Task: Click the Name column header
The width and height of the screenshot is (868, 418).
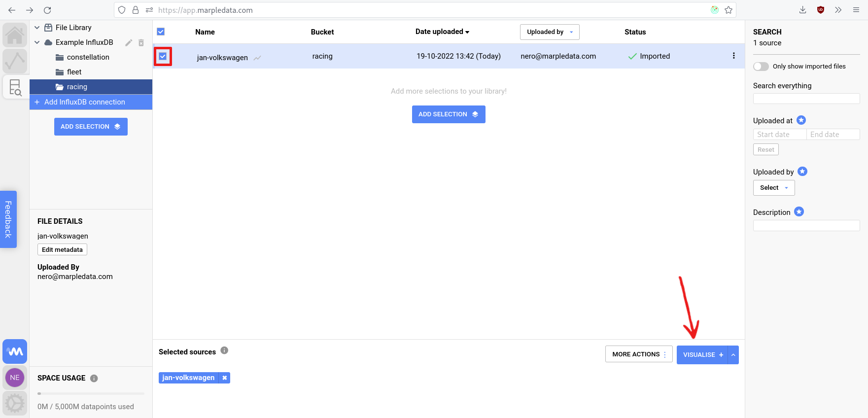Action: tap(205, 32)
